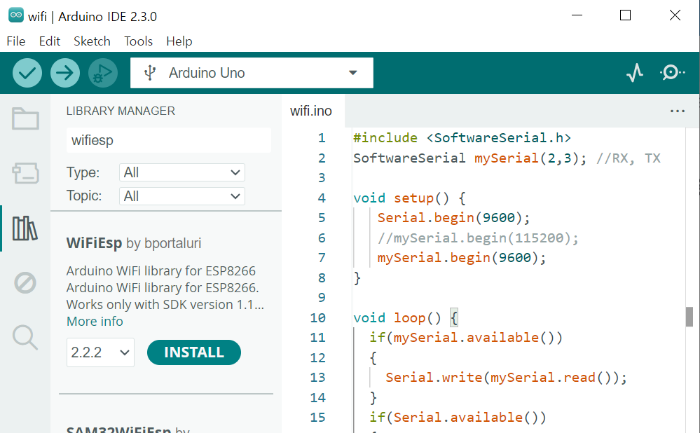Viewport: 700px width, 433px height.
Task: Click the WiFiEsp library title
Action: 94,243
